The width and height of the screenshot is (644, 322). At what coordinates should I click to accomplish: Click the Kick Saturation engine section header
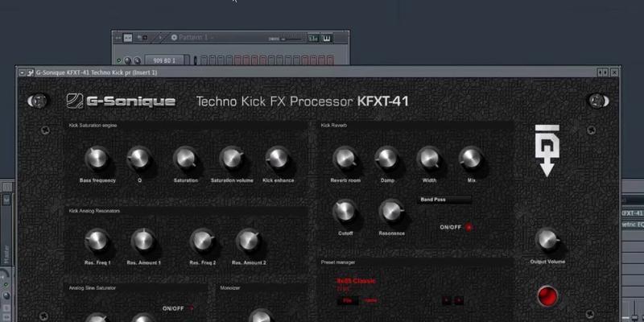point(93,126)
